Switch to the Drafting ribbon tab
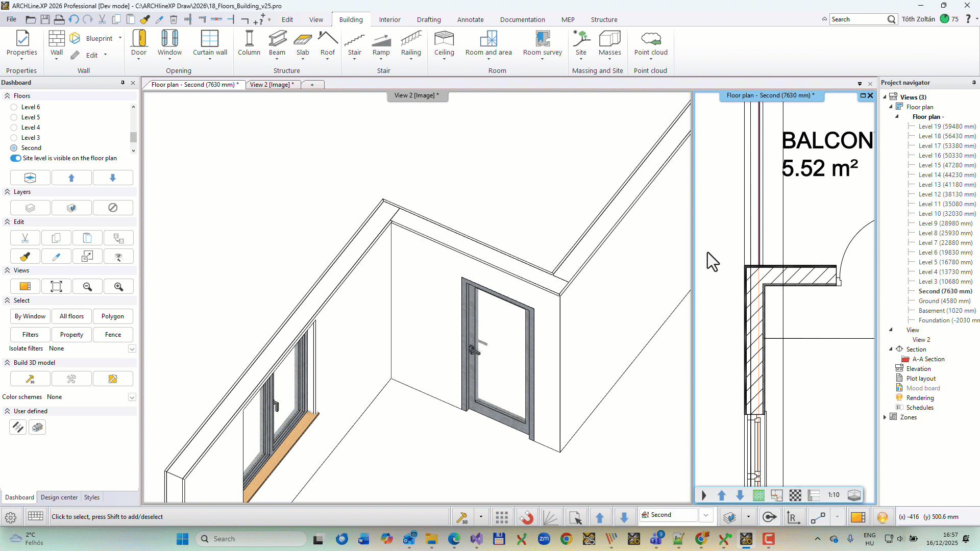This screenshot has width=980, height=551. pyautogui.click(x=429, y=19)
